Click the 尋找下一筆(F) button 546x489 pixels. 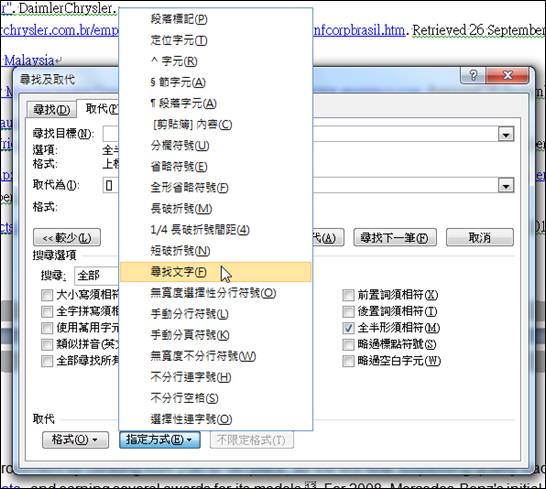point(395,238)
